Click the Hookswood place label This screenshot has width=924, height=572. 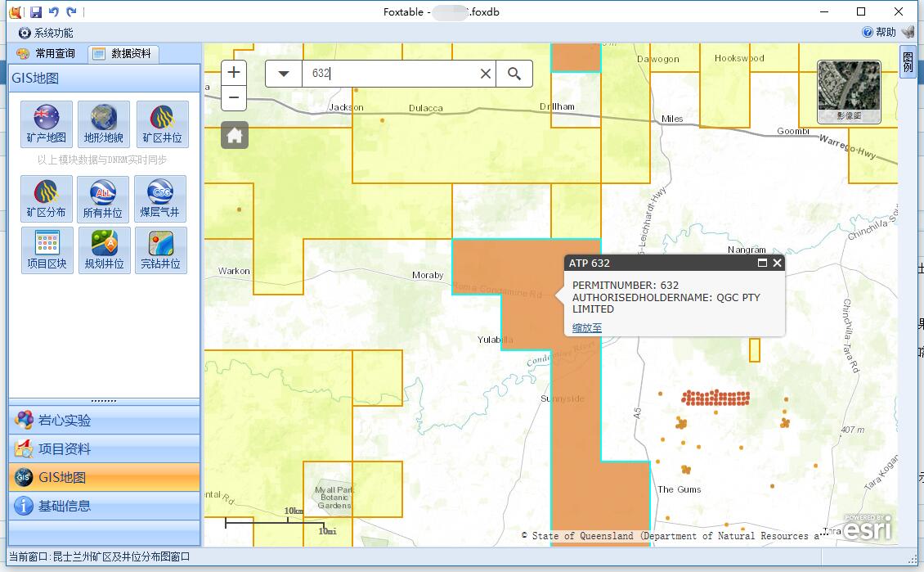(x=739, y=58)
